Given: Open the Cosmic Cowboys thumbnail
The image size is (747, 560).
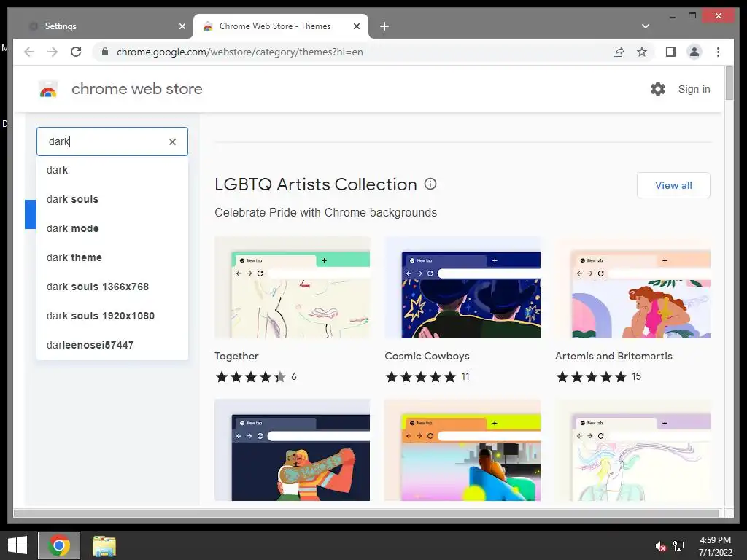Looking at the screenshot, I should click(462, 287).
